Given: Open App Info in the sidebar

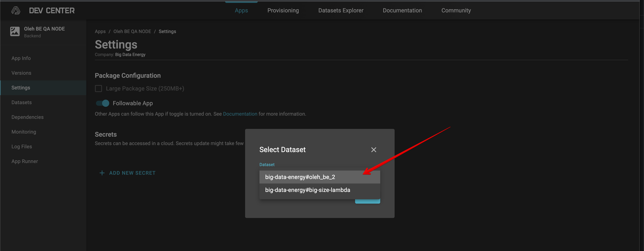Looking at the screenshot, I should pyautogui.click(x=43, y=58).
